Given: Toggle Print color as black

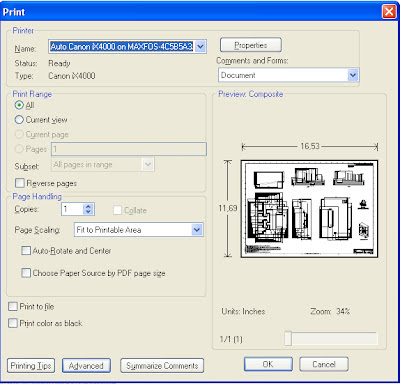Looking at the screenshot, I should (13, 323).
